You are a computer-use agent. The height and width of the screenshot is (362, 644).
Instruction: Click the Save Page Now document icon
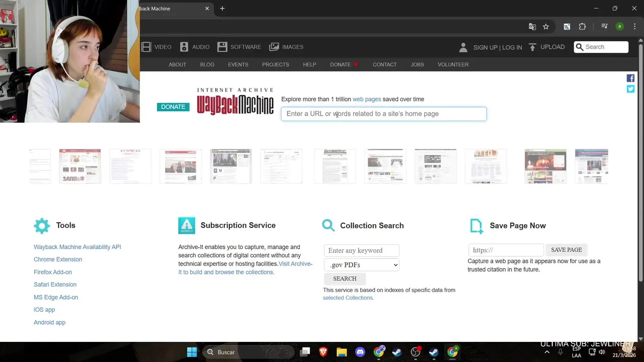476,226
